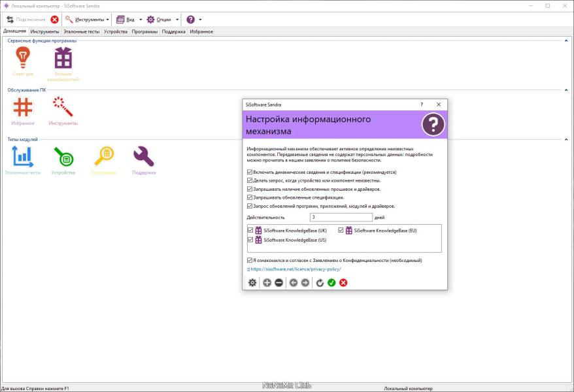Collapse the Обслуживание ПК section
Screen dimensions: 574x392
tap(566, 90)
